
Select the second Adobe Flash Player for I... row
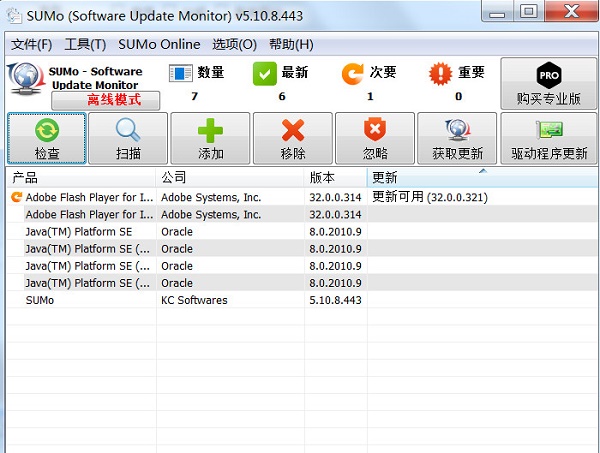coord(302,214)
